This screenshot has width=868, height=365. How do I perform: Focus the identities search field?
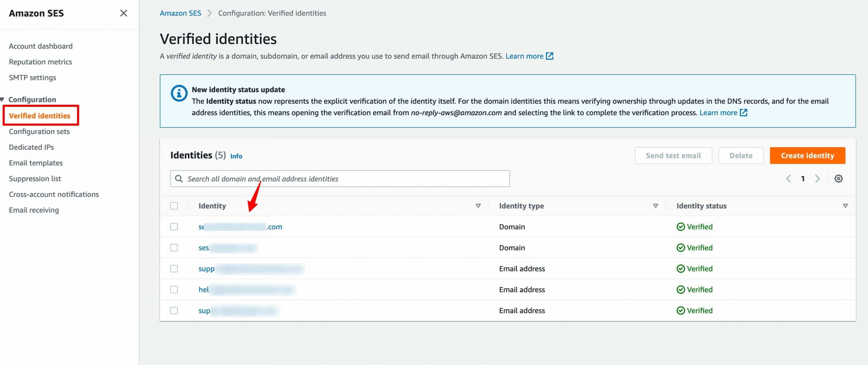point(340,179)
